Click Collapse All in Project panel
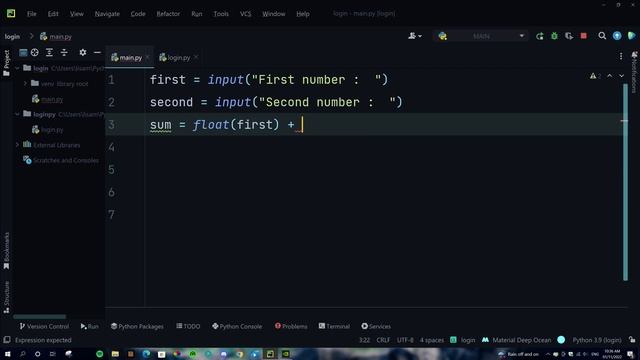Viewport: 640px width, 360px height. tap(64, 52)
